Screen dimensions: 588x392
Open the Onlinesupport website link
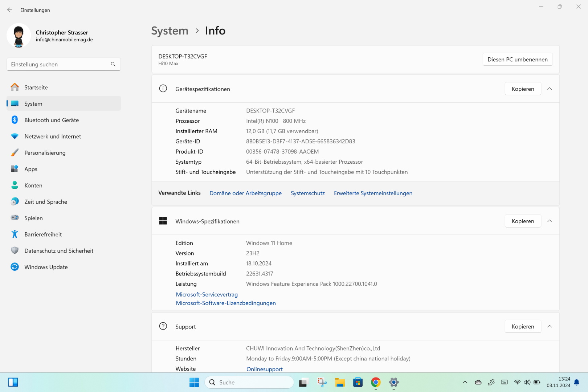[265, 369]
